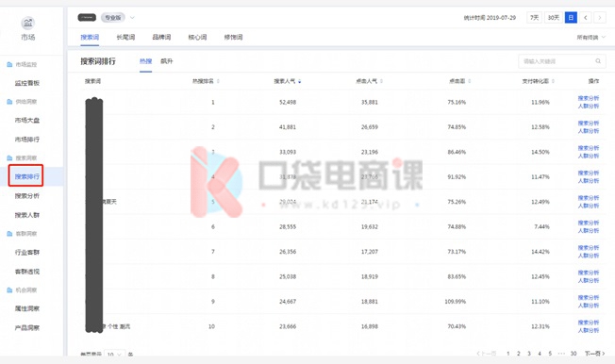Switch to the 核心词 tab
The width and height of the screenshot is (615, 364).
coord(197,38)
